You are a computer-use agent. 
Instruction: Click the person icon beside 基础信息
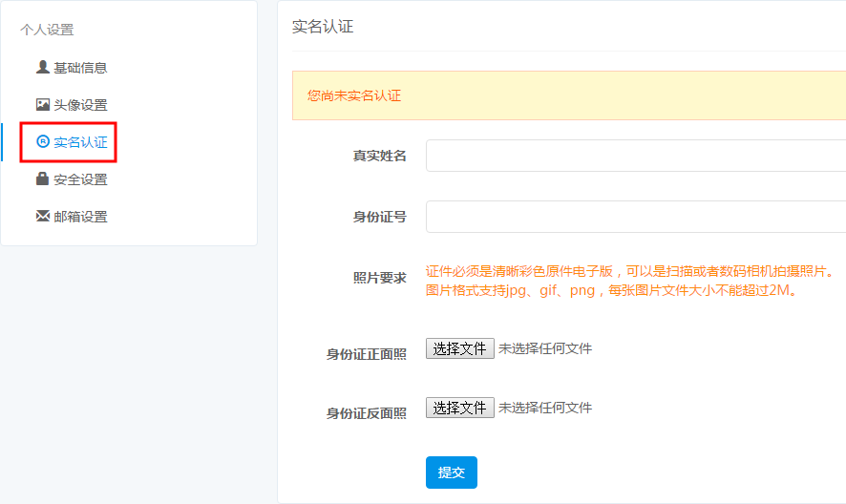(x=43, y=67)
